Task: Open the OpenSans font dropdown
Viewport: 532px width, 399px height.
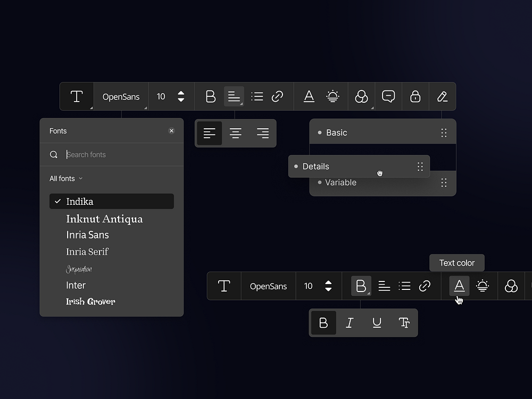Action: point(121,96)
